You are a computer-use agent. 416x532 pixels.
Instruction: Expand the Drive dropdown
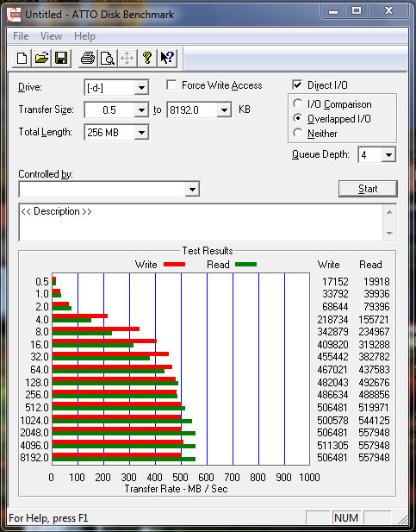pyautogui.click(x=141, y=88)
